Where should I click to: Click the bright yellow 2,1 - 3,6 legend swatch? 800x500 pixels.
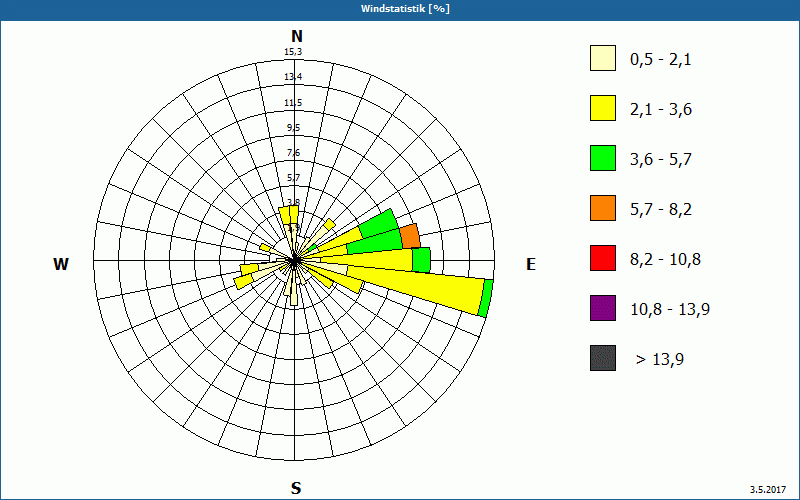pyautogui.click(x=603, y=108)
